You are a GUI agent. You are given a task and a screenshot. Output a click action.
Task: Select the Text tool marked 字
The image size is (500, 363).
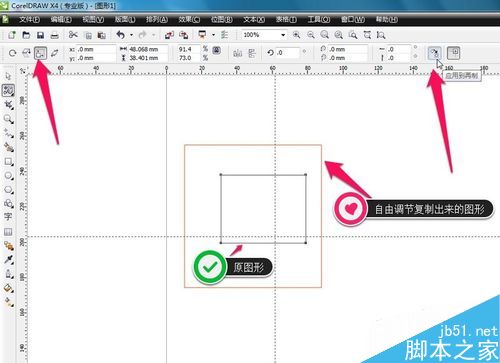click(x=8, y=217)
